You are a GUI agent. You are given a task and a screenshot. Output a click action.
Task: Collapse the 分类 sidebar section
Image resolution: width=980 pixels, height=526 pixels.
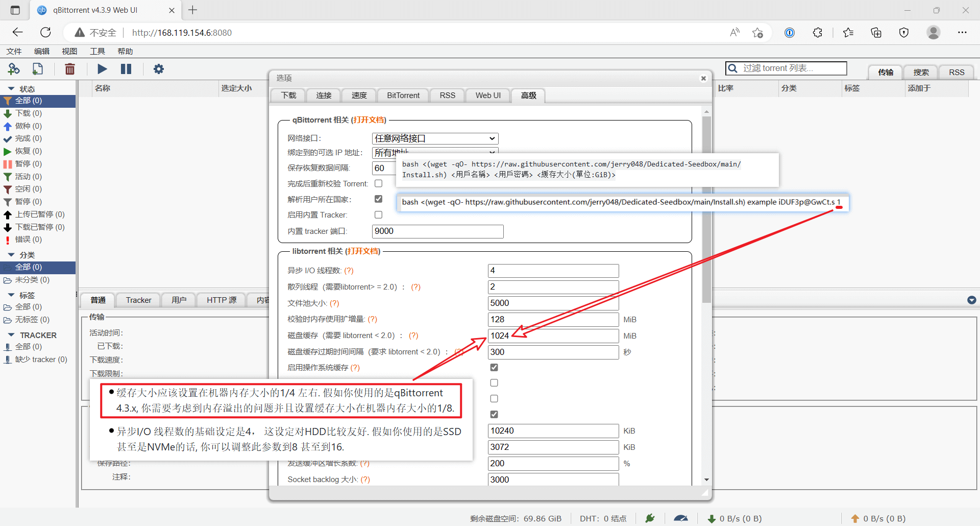click(11, 255)
